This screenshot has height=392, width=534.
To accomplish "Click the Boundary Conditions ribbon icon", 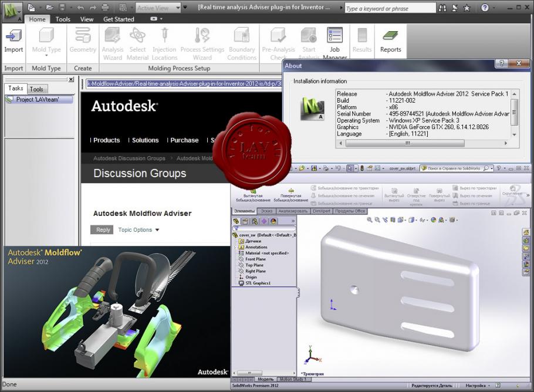I will (x=242, y=36).
